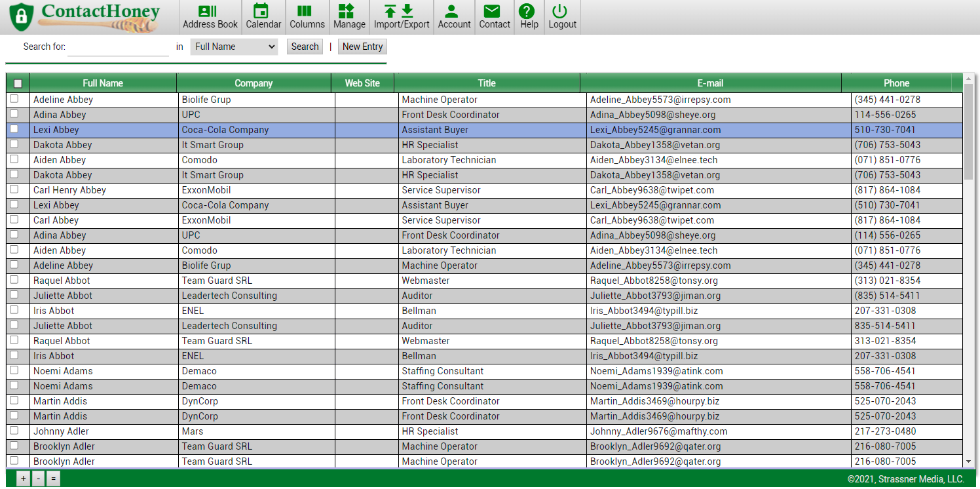This screenshot has height=489, width=980.
Task: Open the Account person icon
Action: (451, 11)
